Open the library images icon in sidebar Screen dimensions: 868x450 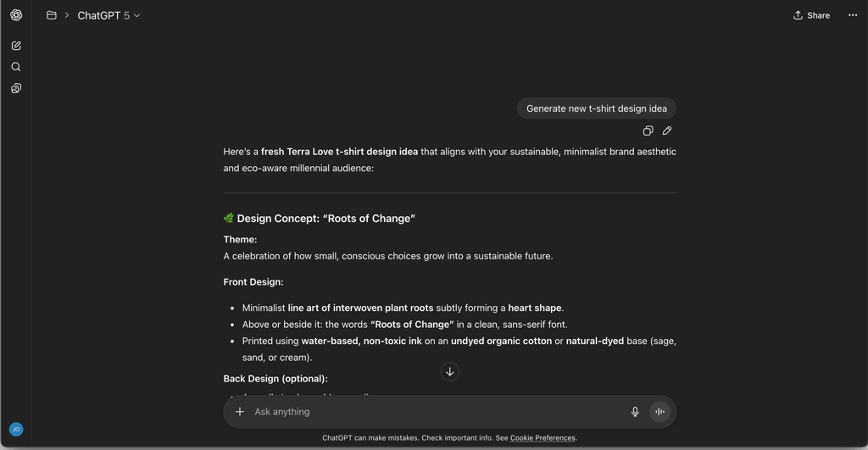pos(16,89)
